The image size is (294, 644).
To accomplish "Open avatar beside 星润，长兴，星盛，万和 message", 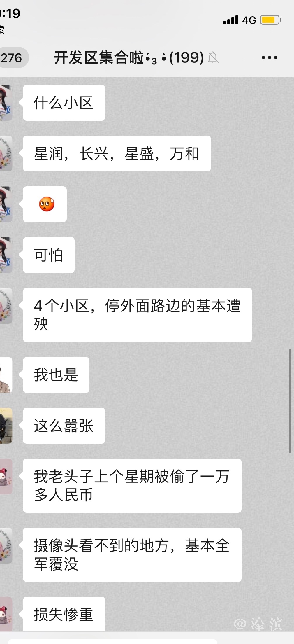I will coord(6,153).
